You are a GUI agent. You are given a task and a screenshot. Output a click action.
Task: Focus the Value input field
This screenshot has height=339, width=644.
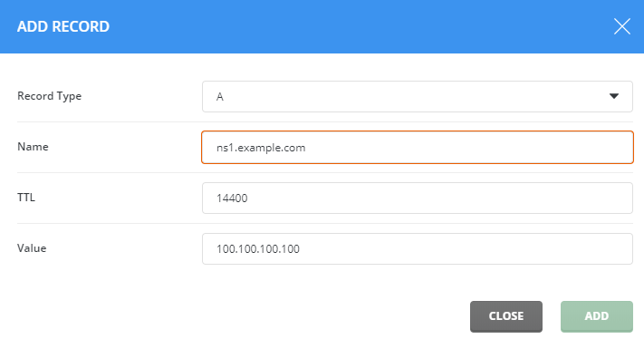418,249
